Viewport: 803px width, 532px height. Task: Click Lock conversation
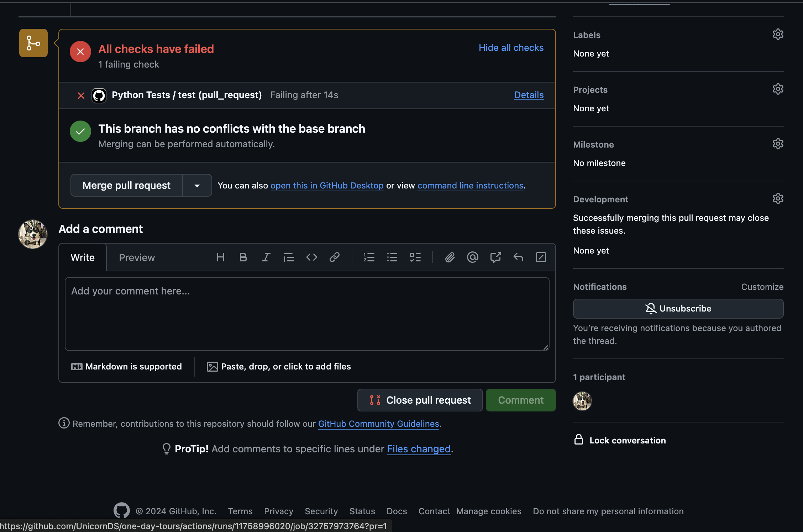[x=628, y=440]
